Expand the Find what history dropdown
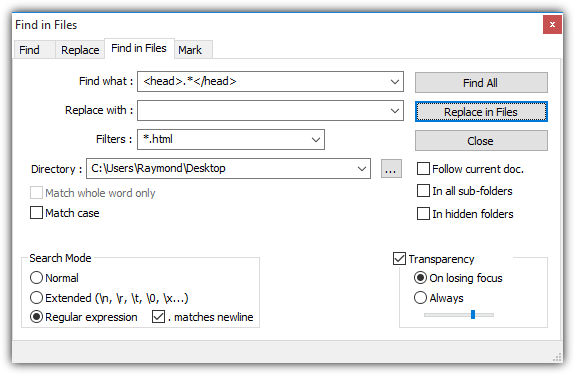 click(395, 81)
